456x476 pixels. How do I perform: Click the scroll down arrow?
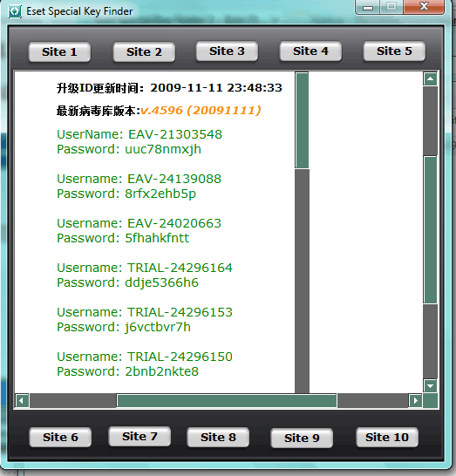(x=430, y=386)
